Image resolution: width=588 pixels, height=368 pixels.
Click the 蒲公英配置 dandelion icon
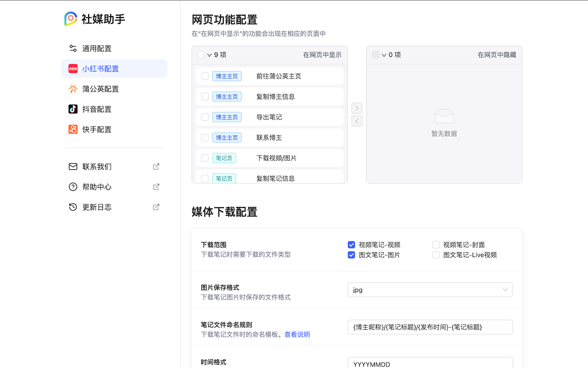click(x=73, y=89)
